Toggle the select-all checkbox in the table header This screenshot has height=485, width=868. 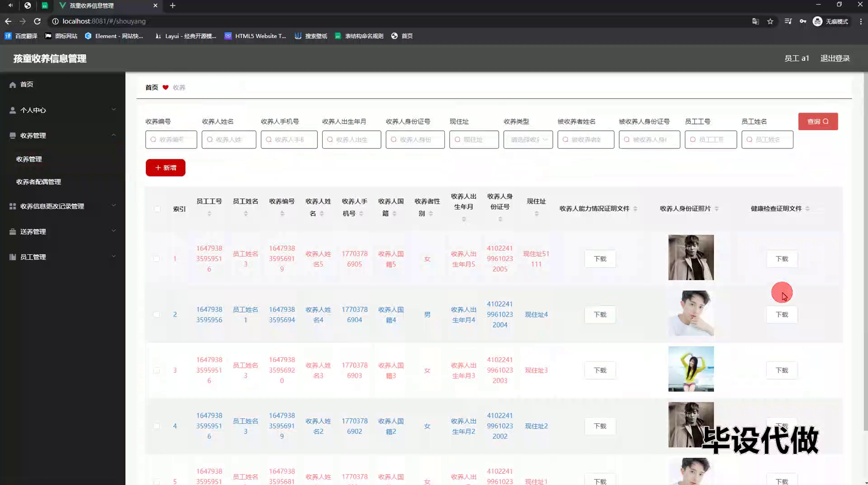click(157, 209)
